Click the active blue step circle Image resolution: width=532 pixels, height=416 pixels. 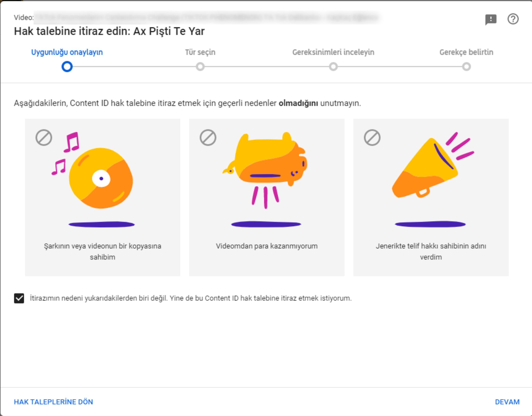[x=67, y=67]
